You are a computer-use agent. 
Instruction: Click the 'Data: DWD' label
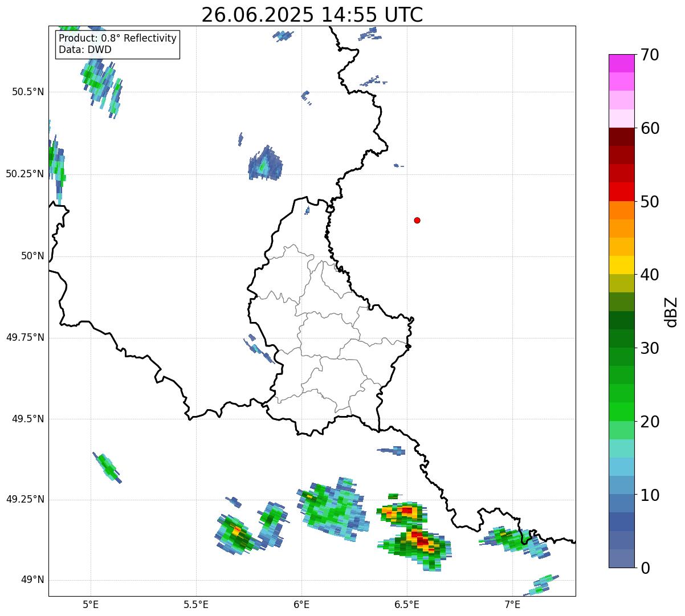[85, 50]
